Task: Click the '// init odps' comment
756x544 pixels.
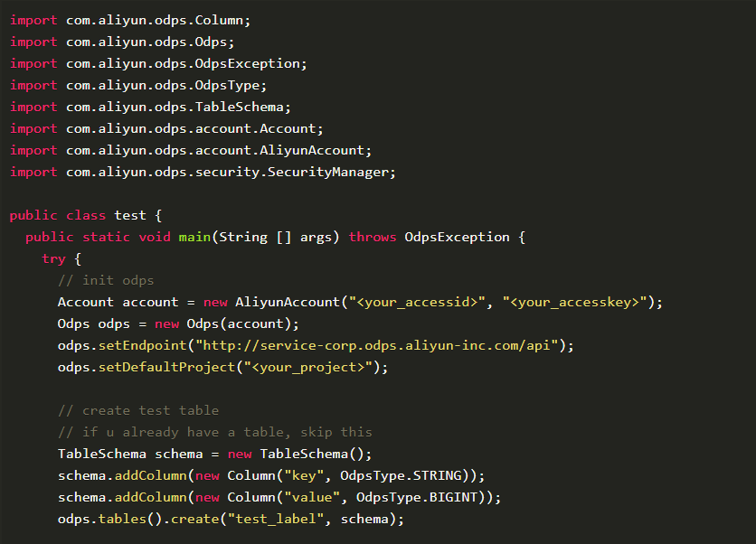Action: click(x=106, y=280)
